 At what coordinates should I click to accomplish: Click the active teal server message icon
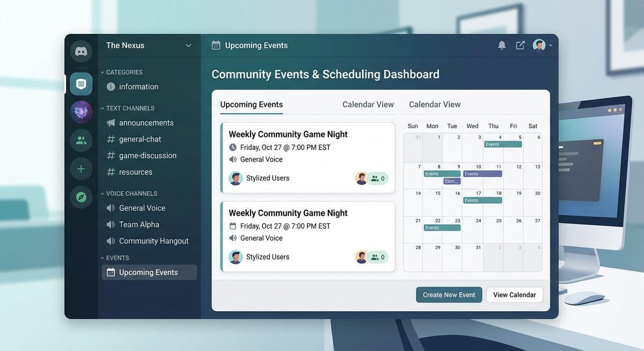(x=81, y=84)
